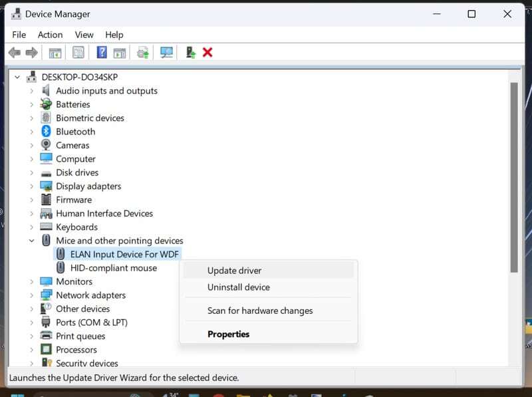The height and width of the screenshot is (397, 532).
Task: Select the Disk drives tree item
Action: point(77,172)
